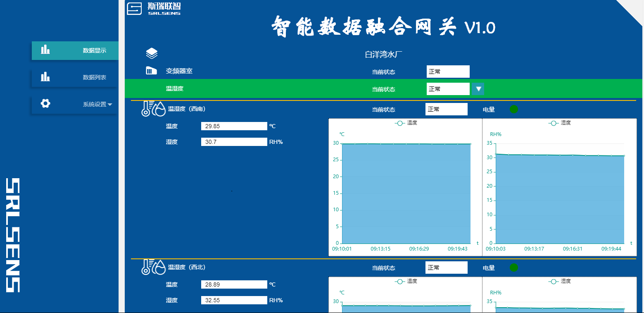Image resolution: width=644 pixels, height=313 pixels.
Task: Click the 温度 value field showing 29.85
Action: pyautogui.click(x=234, y=126)
